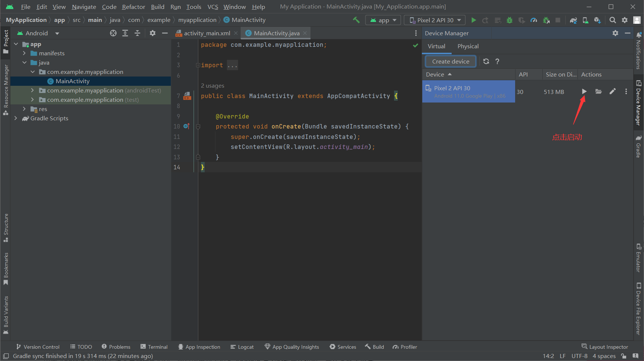Viewport: 644px width, 361px height.
Task: Launch Pixel 2 API 30 emulator
Action: coord(584,91)
